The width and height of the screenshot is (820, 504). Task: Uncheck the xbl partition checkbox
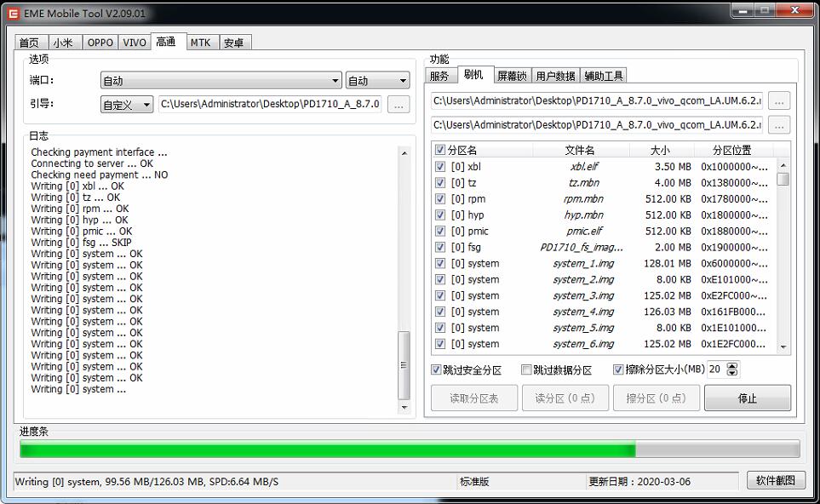pyautogui.click(x=440, y=167)
